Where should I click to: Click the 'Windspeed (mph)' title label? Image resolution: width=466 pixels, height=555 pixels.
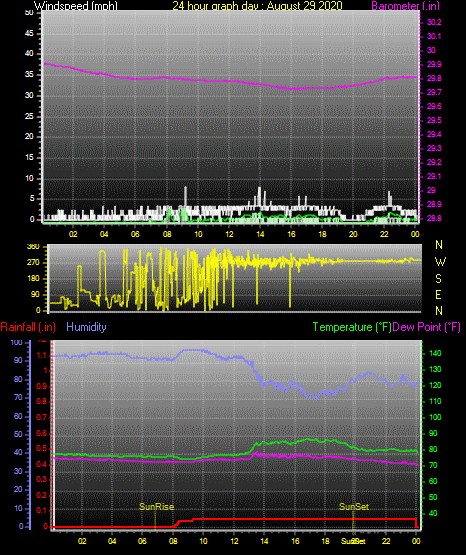(75, 6)
